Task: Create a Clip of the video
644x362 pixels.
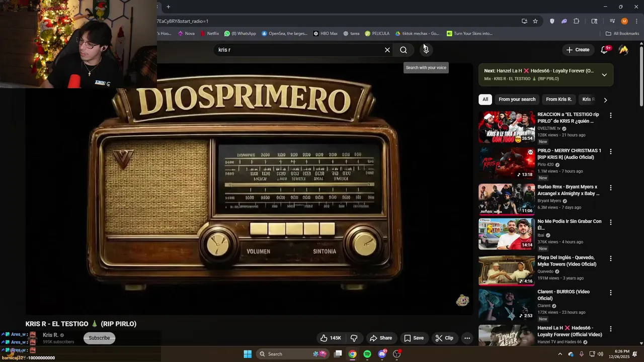Action: (444, 338)
